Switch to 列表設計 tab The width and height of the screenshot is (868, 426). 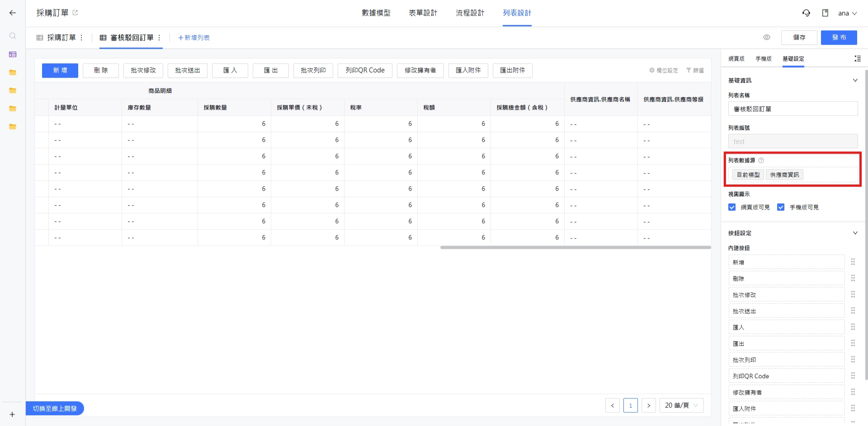pos(517,13)
